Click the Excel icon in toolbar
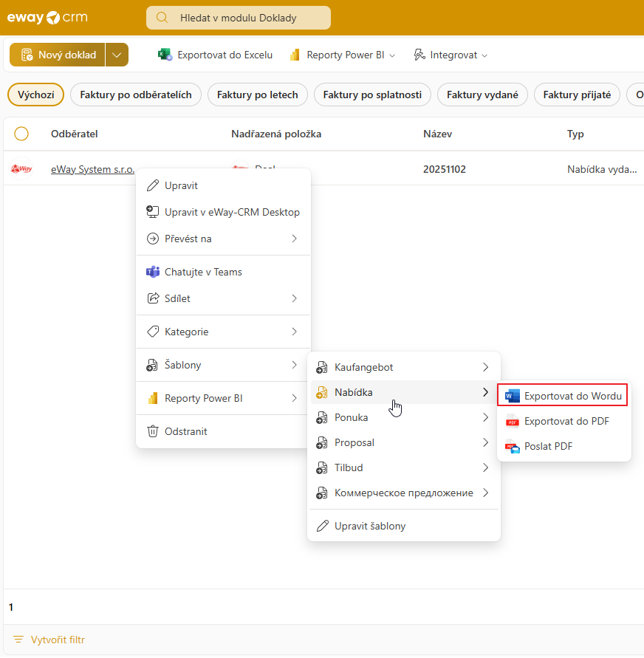Image resolution: width=644 pixels, height=658 pixels. pos(165,55)
